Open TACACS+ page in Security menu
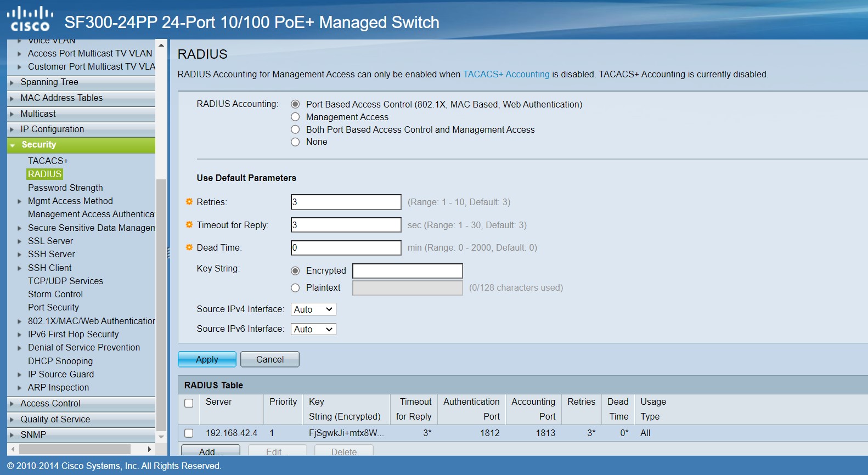Image resolution: width=868 pixels, height=475 pixels. point(48,161)
